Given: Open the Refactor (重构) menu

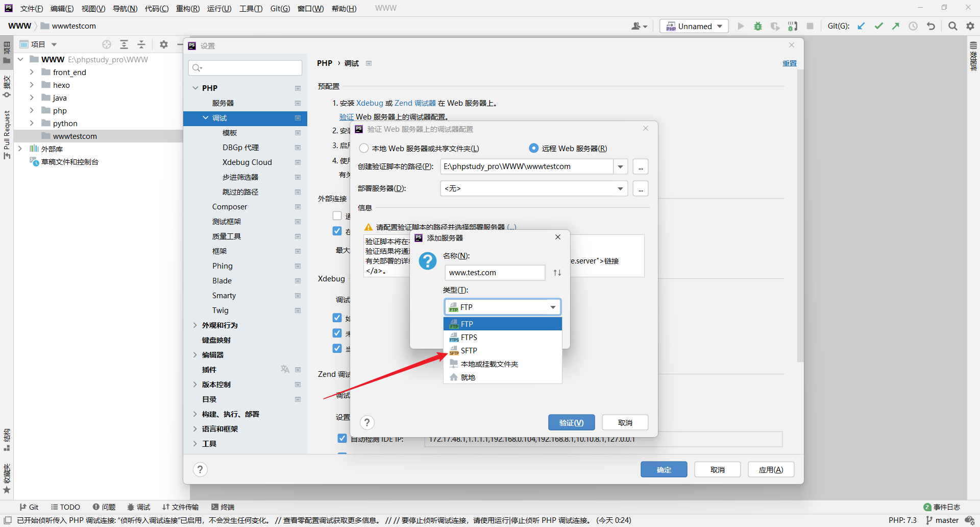Looking at the screenshot, I should click(188, 8).
